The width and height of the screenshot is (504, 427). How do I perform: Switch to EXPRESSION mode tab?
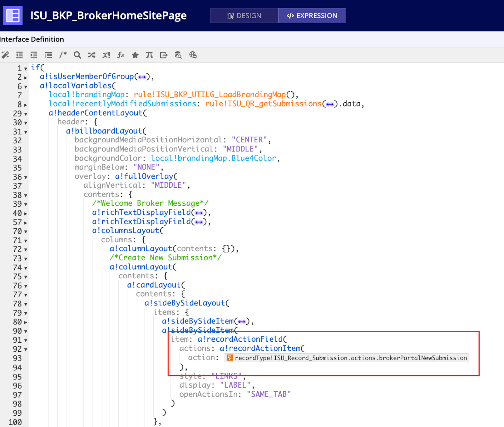312,16
